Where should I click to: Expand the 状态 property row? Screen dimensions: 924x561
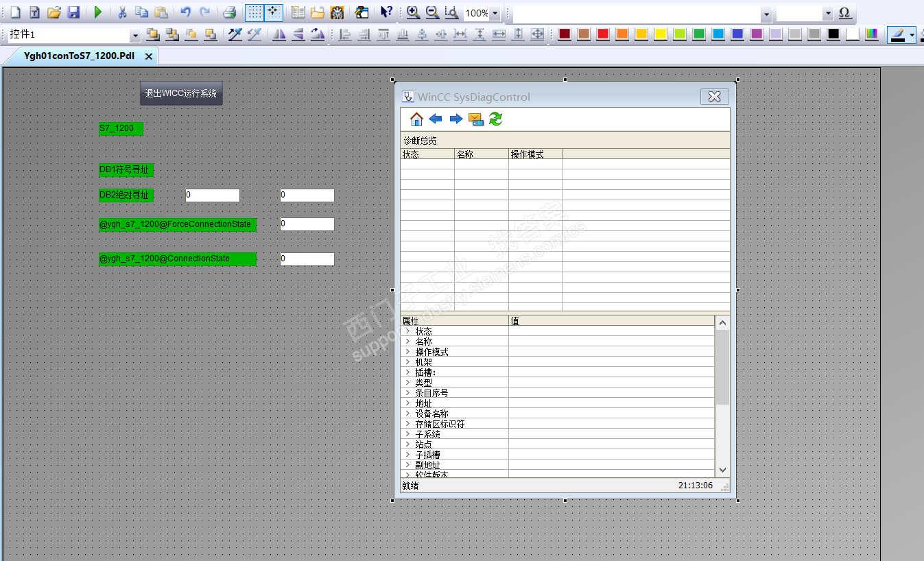pyautogui.click(x=407, y=331)
